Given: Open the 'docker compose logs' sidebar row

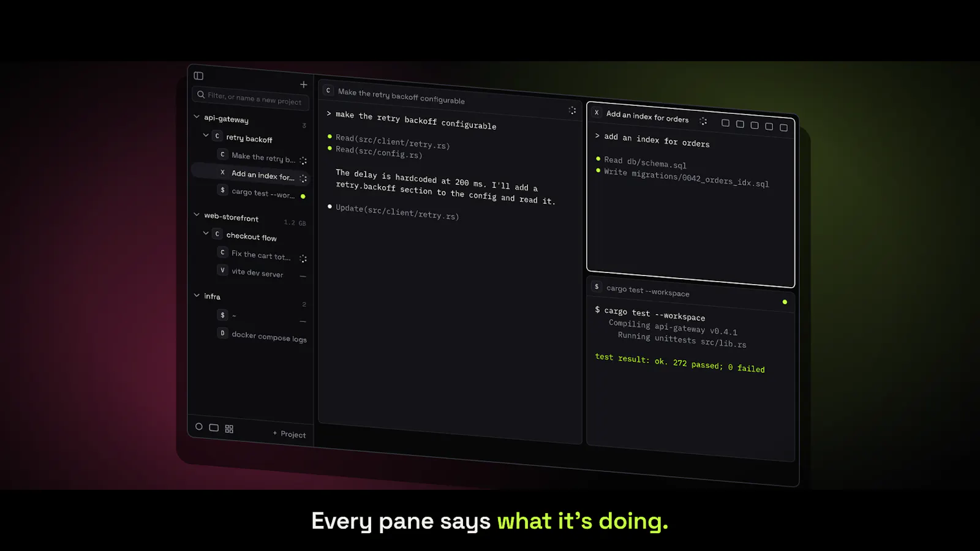Looking at the screenshot, I should pyautogui.click(x=251, y=336).
